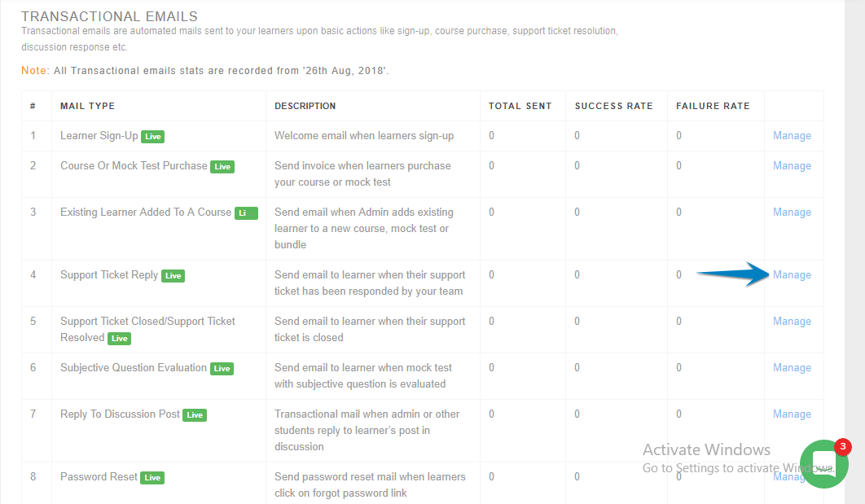The image size is (865, 504).
Task: Click the Live badge beside Learner Sign-Up
Action: tap(153, 137)
